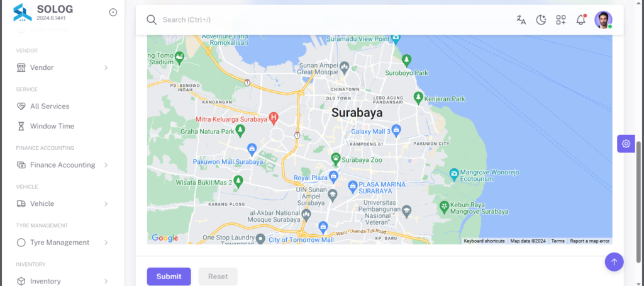Viewport: 644px width, 286px height.
Task: Select Kebun Raya Mangrove Surabaya marker
Action: tap(444, 206)
